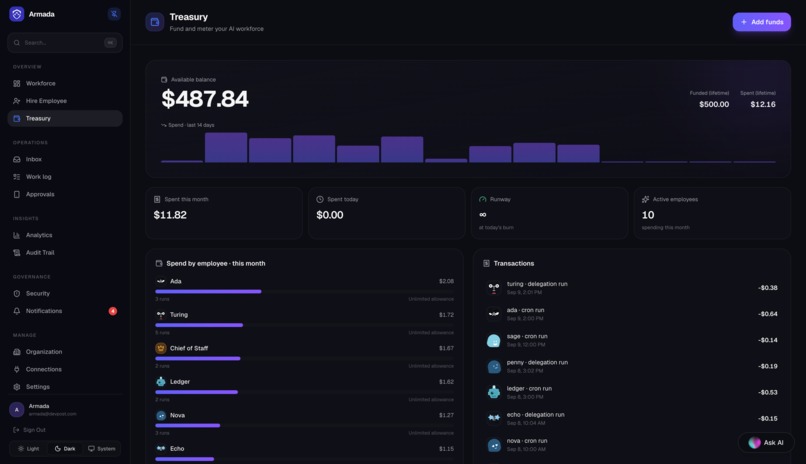Click the Inbox tray icon

(x=16, y=159)
